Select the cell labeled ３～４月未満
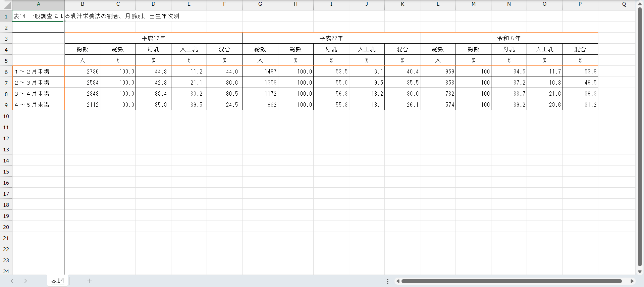Screen dimensions: 644x287 pos(38,94)
